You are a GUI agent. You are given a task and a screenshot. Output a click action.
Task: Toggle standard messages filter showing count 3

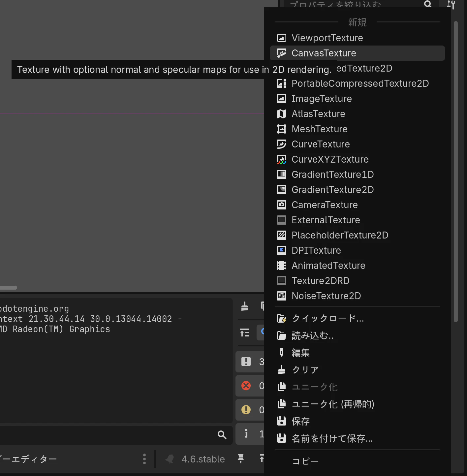250,362
